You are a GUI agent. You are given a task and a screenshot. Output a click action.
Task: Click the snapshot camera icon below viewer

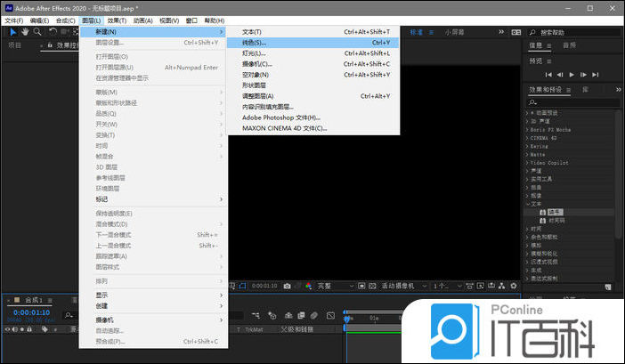pyautogui.click(x=287, y=287)
